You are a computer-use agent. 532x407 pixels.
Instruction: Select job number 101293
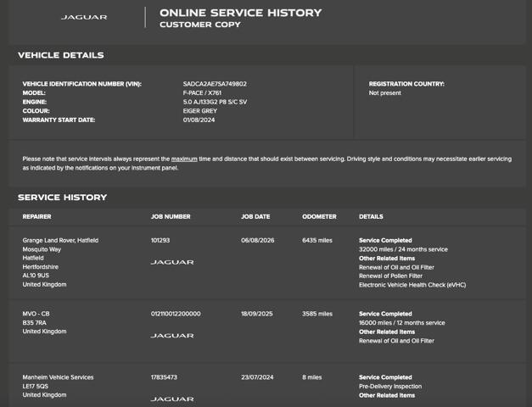pyautogui.click(x=160, y=240)
